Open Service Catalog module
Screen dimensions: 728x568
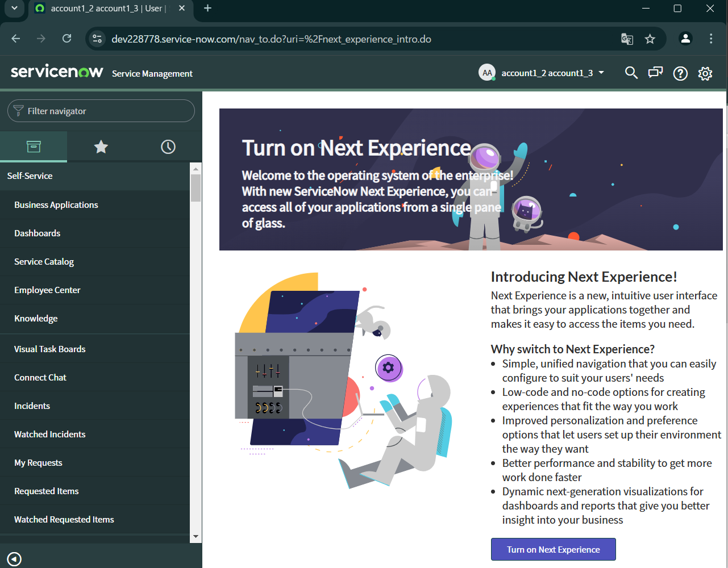94,262
